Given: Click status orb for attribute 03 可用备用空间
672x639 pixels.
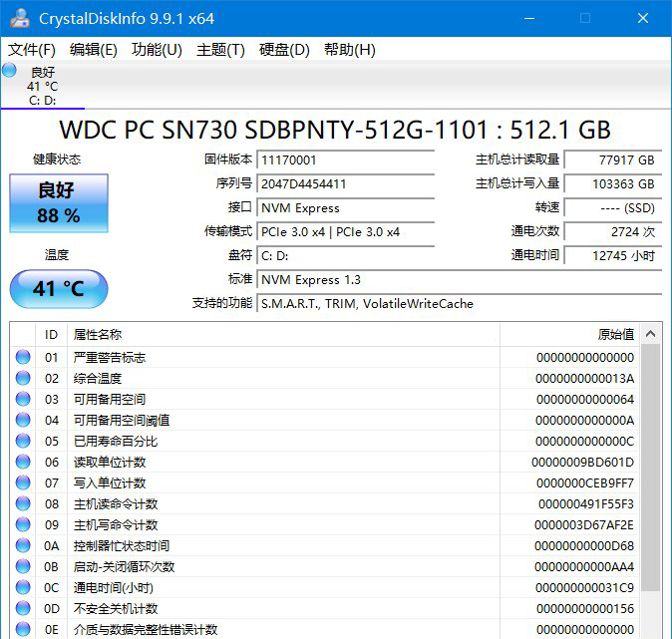Looking at the screenshot, I should pyautogui.click(x=23, y=399).
